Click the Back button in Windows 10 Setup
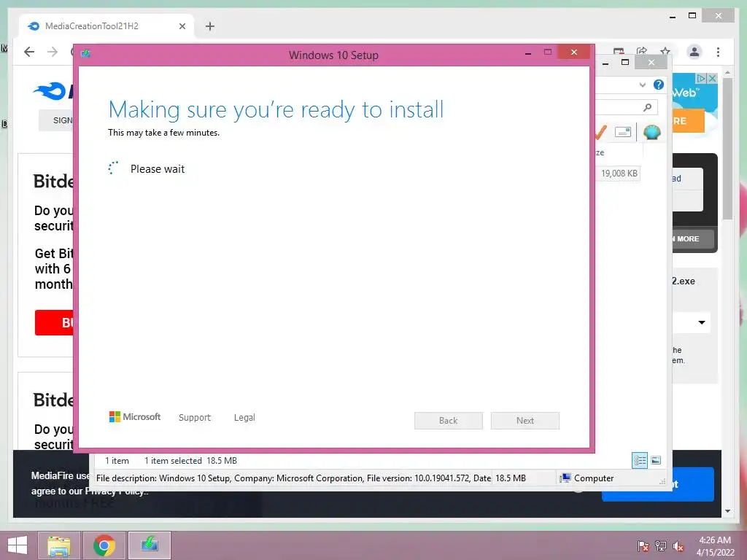747x560 pixels. click(449, 421)
